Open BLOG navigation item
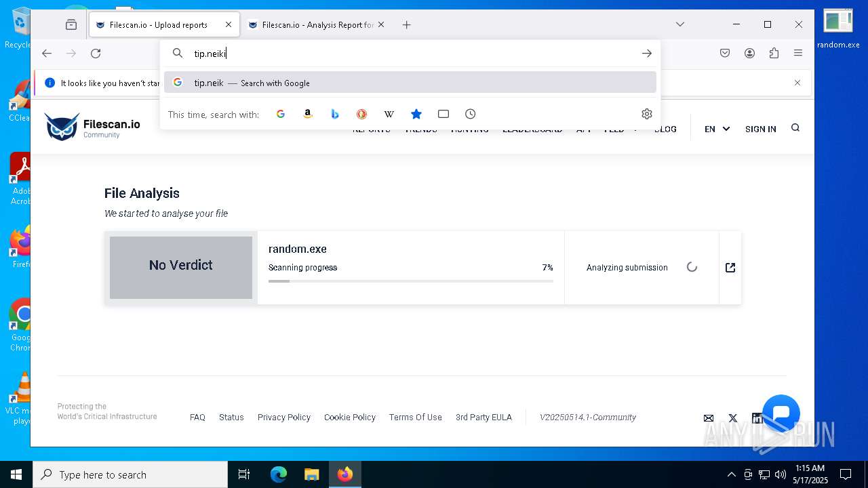The height and width of the screenshot is (488, 868). tap(665, 129)
